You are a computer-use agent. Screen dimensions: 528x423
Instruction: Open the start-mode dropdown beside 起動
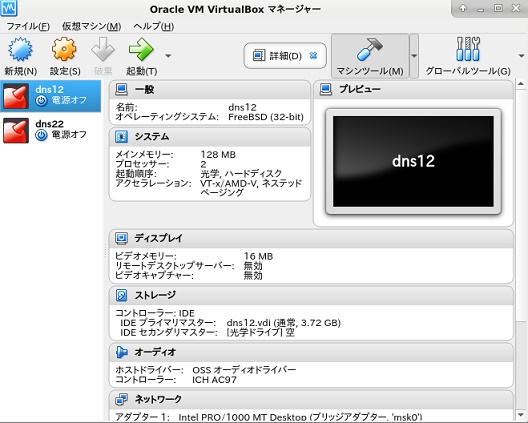coord(168,56)
